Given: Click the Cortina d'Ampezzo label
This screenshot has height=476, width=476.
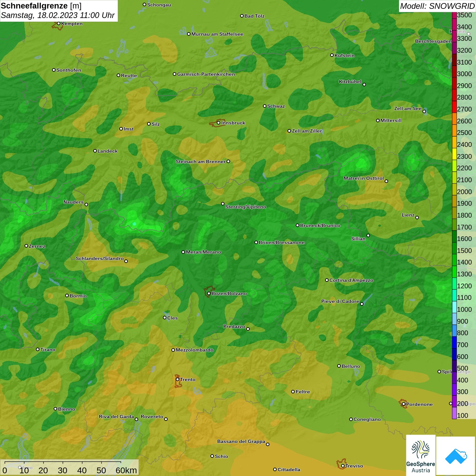Looking at the screenshot, I should (351, 280).
